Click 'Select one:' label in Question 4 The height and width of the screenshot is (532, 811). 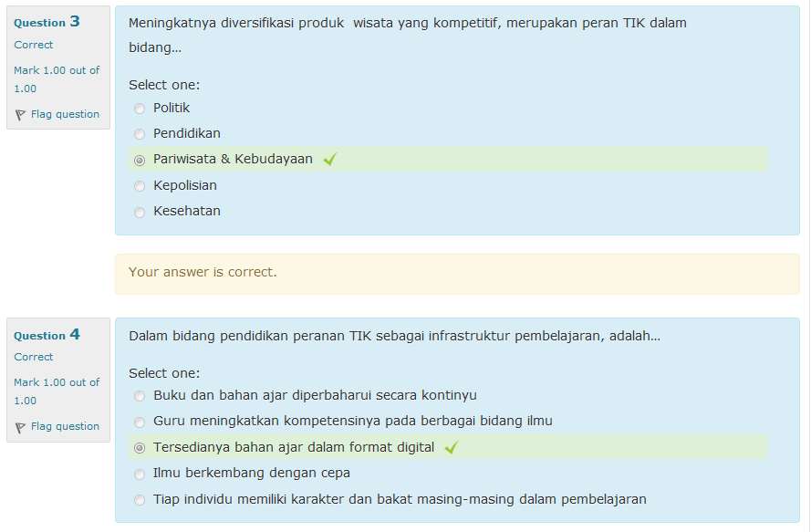pos(164,373)
